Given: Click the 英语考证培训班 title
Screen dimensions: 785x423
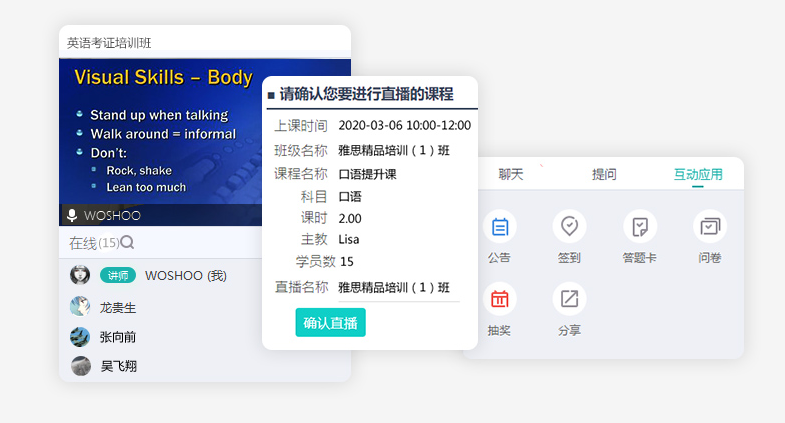Looking at the screenshot, I should coord(109,43).
